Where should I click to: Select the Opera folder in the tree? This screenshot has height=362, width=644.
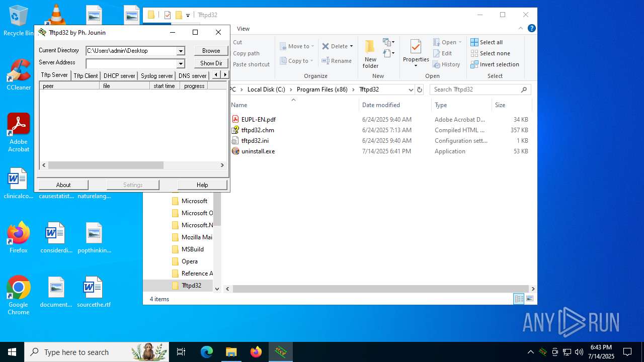pyautogui.click(x=185, y=261)
